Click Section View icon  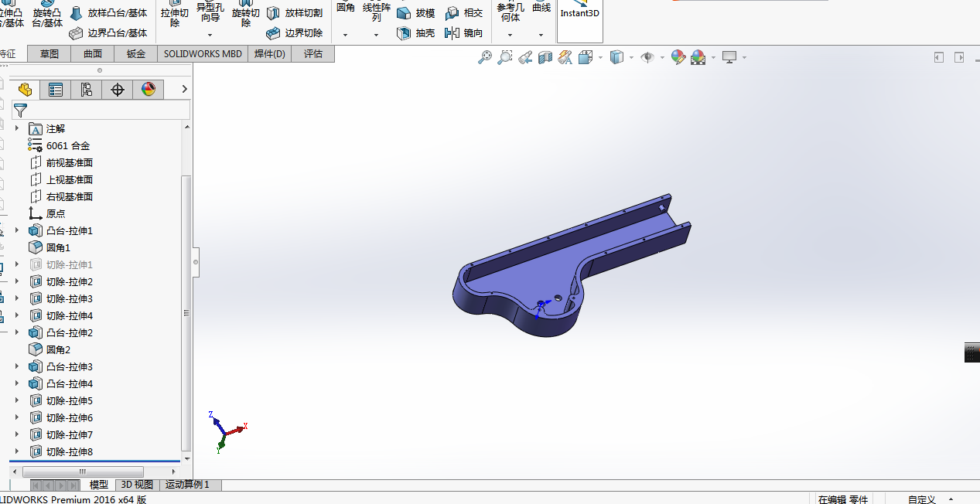click(545, 57)
